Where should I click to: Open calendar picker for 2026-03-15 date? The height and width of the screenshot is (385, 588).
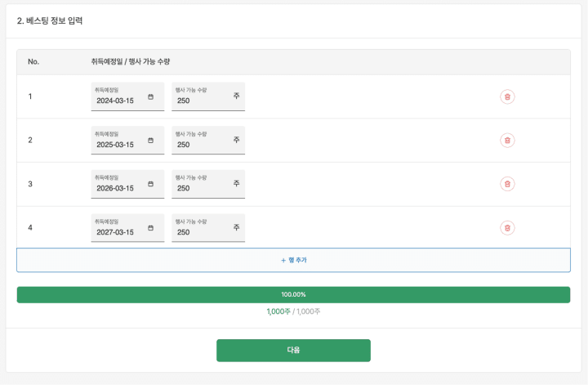[x=150, y=184]
